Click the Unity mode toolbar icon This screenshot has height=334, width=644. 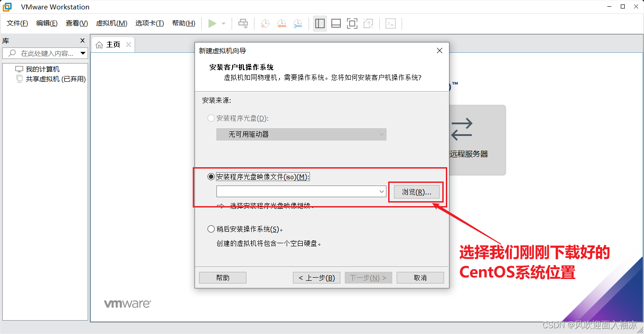click(x=369, y=24)
